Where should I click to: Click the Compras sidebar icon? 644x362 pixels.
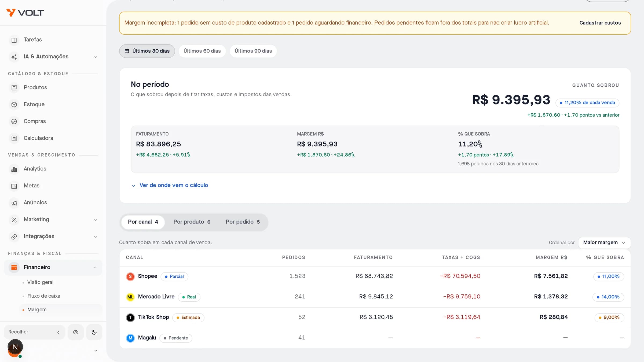point(14,121)
